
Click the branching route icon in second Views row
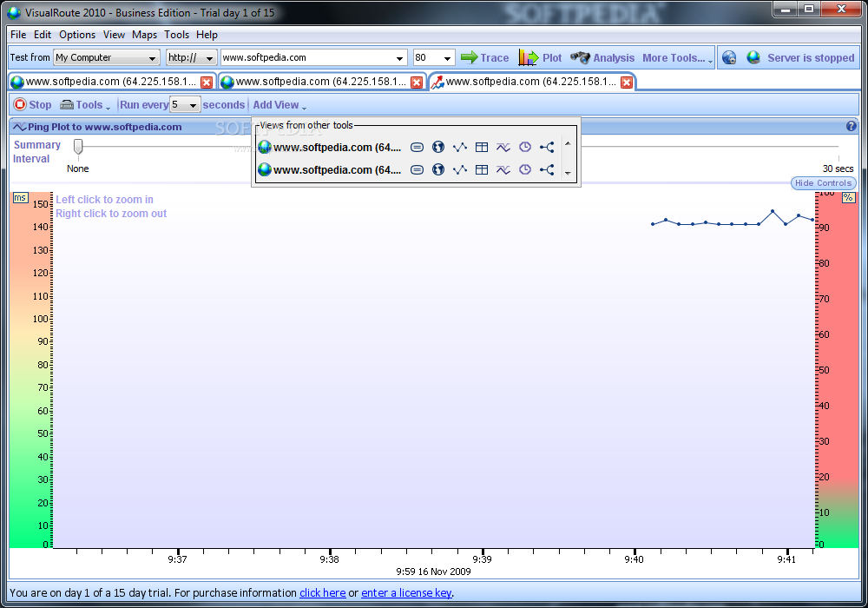[547, 170]
